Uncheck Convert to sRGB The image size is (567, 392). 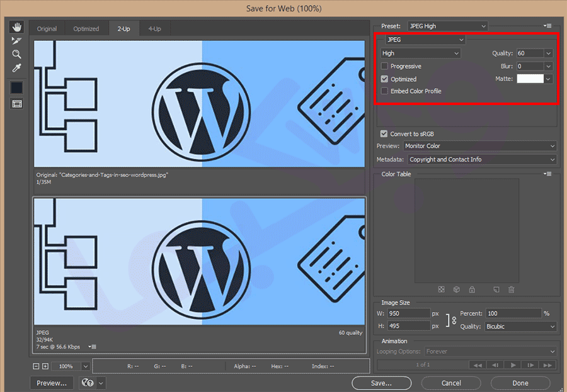tap(384, 133)
